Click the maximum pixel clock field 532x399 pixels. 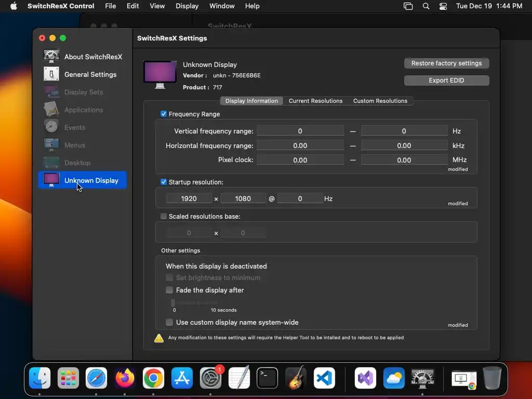(404, 160)
